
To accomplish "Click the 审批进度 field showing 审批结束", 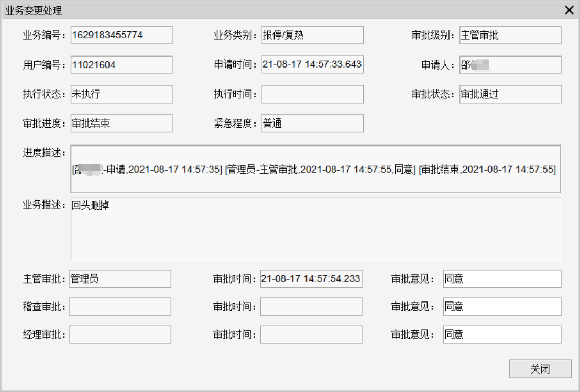I will 122,124.
